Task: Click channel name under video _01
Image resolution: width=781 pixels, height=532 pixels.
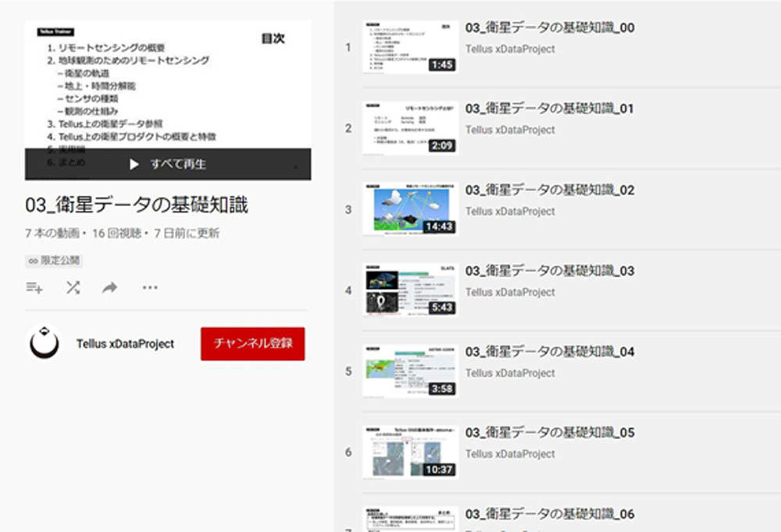Action: (510, 130)
